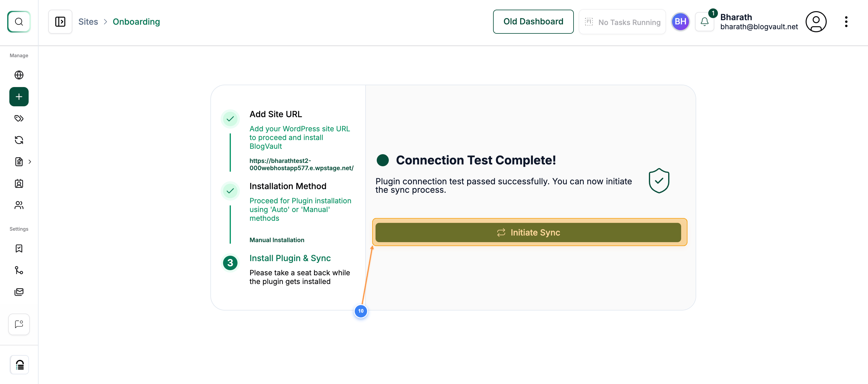Open the bookmark icon under Settings
The image size is (868, 384).
(18, 248)
